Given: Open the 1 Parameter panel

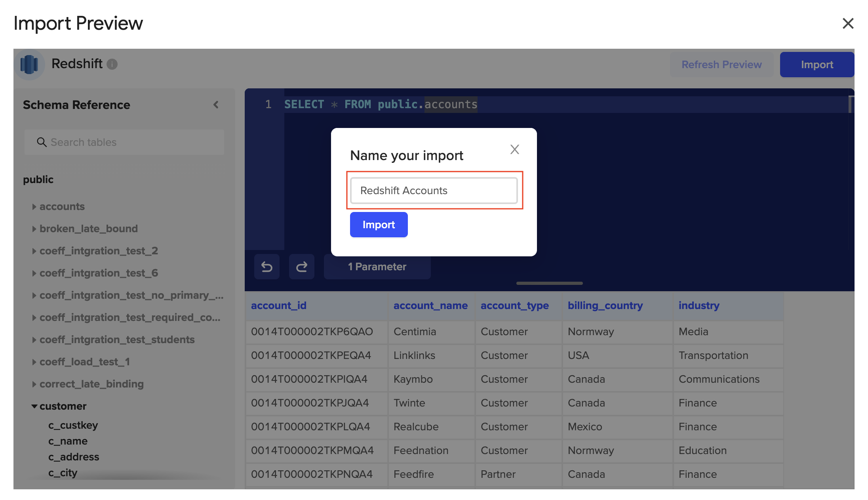Looking at the screenshot, I should (x=377, y=267).
